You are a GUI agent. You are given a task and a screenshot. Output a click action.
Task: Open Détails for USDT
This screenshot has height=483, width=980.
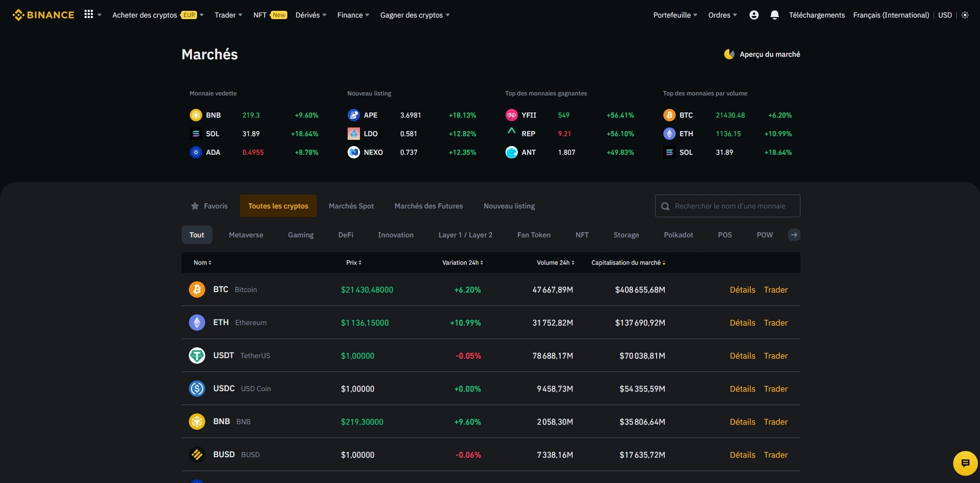pyautogui.click(x=742, y=356)
